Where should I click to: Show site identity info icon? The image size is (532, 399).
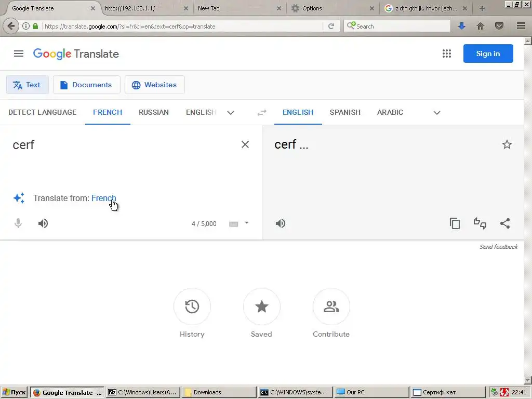coord(26,26)
